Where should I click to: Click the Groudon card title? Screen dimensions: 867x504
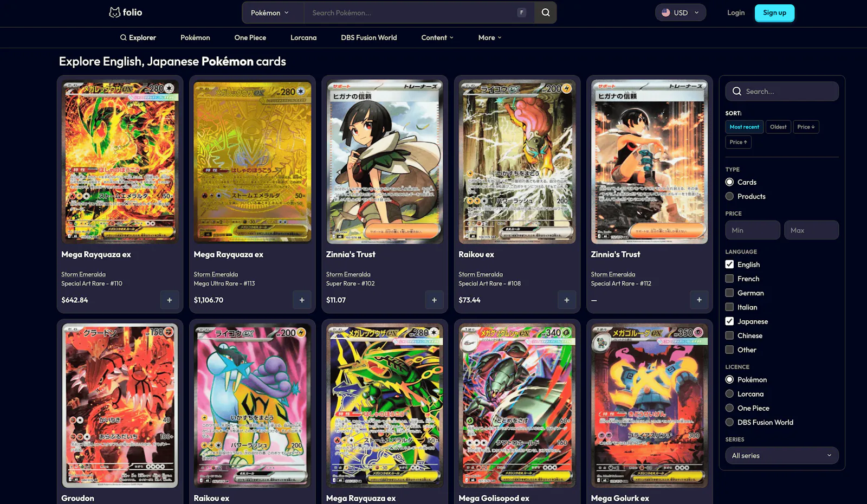pos(77,498)
